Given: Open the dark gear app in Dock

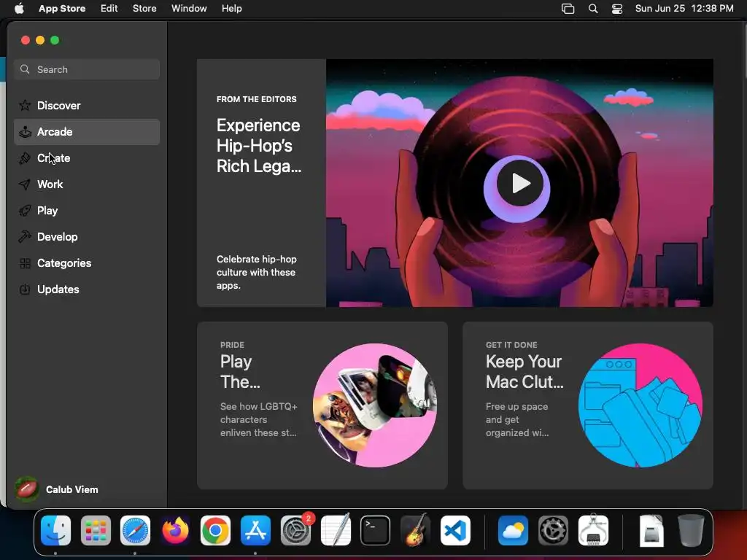Looking at the screenshot, I should coord(553,530).
